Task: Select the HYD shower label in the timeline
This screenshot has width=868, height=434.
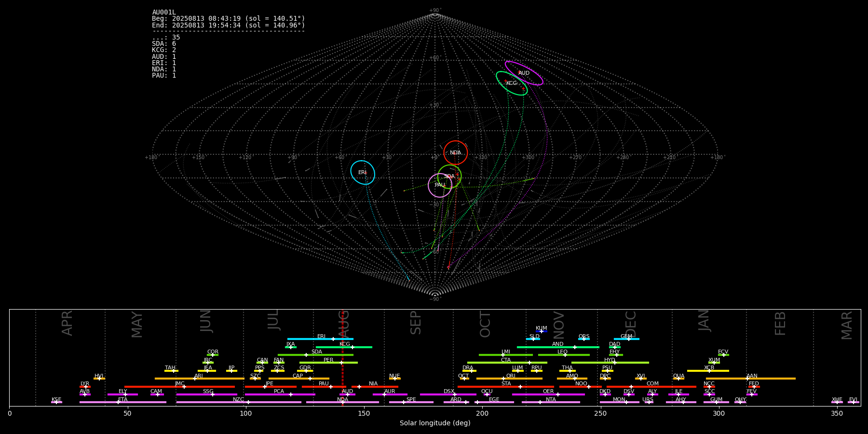Action: click(610, 360)
